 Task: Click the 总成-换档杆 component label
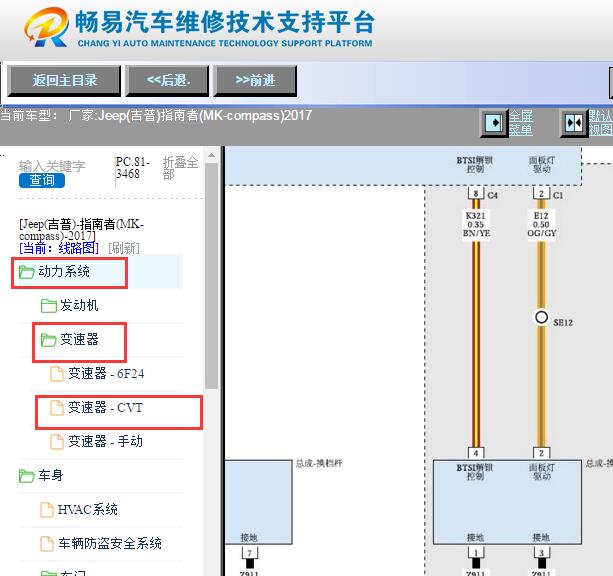[x=319, y=464]
